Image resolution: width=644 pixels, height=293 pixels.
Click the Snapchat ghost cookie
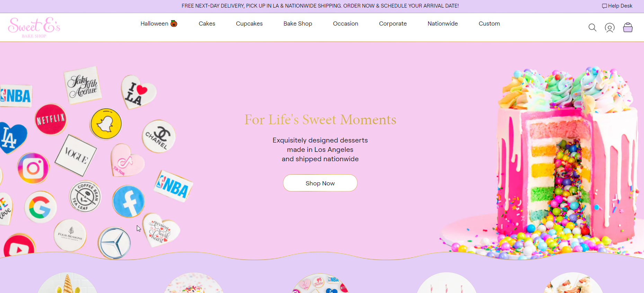click(x=106, y=124)
